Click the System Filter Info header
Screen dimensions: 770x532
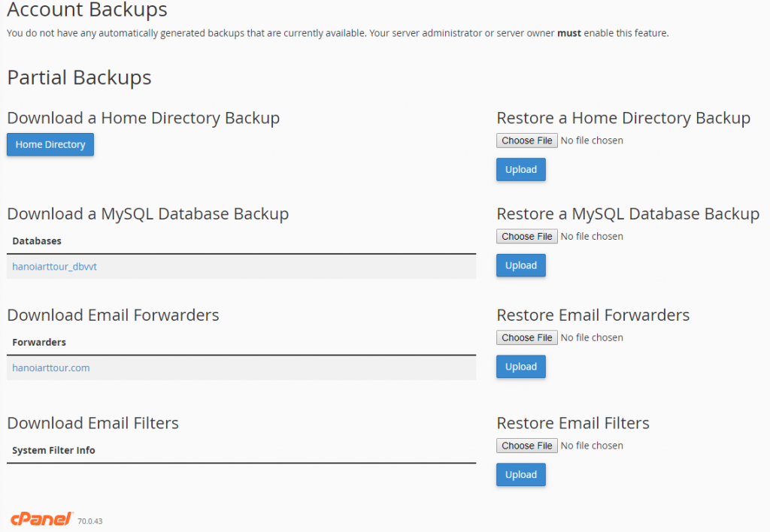53,450
